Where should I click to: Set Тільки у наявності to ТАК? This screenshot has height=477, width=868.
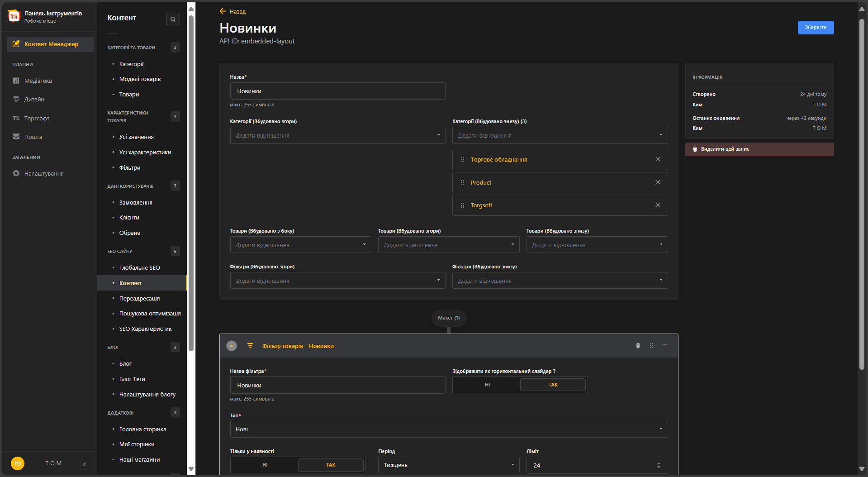click(331, 465)
